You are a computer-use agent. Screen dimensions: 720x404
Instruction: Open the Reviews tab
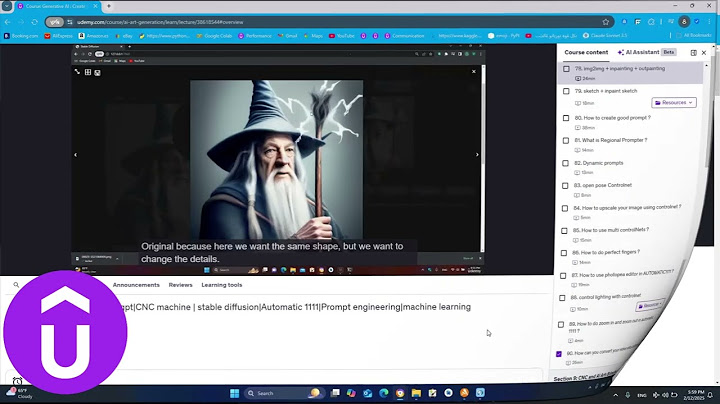point(180,285)
